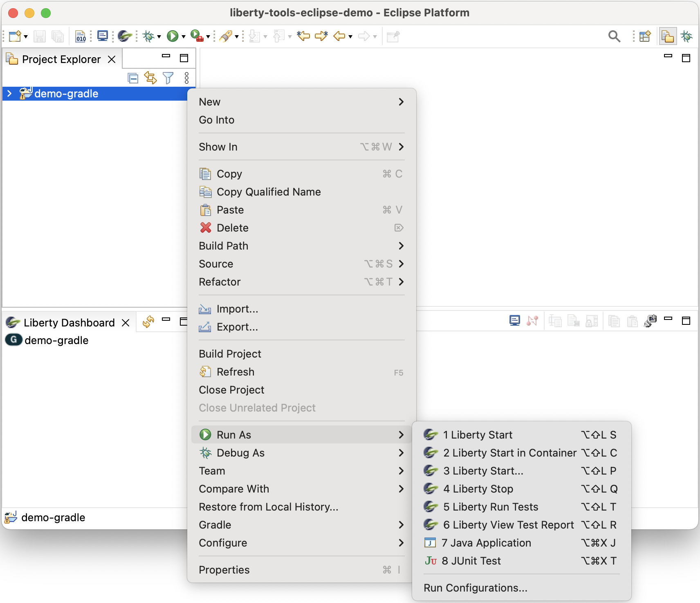Choose 1 Liberty Start

click(521, 435)
